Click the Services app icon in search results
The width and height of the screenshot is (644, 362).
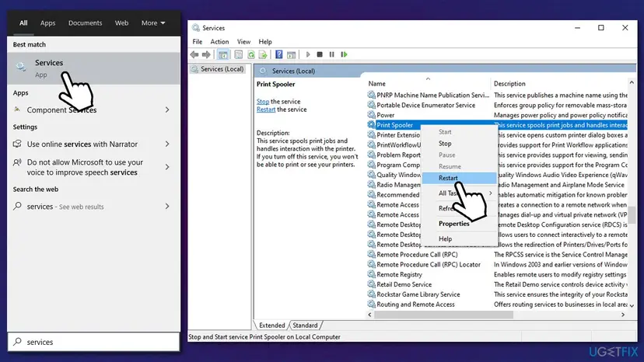tap(20, 67)
